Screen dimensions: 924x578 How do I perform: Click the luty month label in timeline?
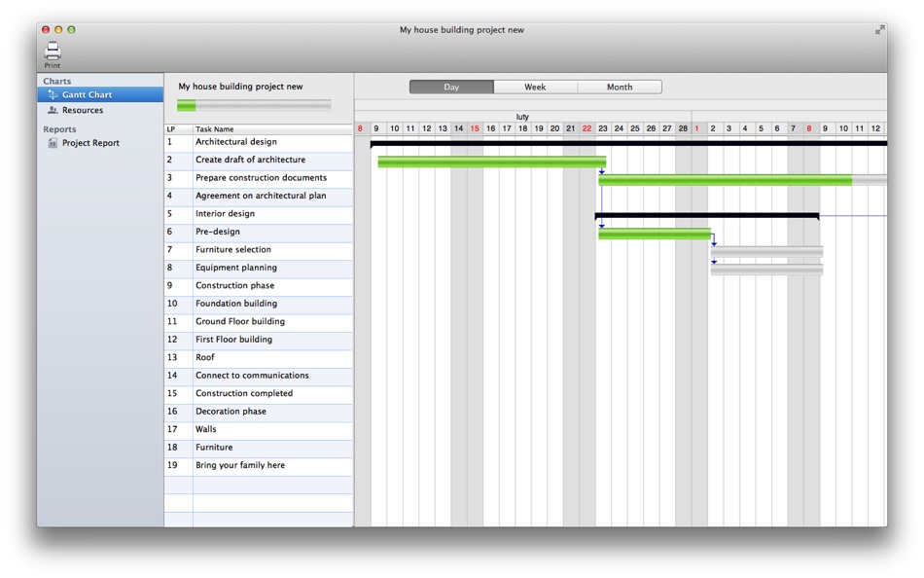[522, 117]
